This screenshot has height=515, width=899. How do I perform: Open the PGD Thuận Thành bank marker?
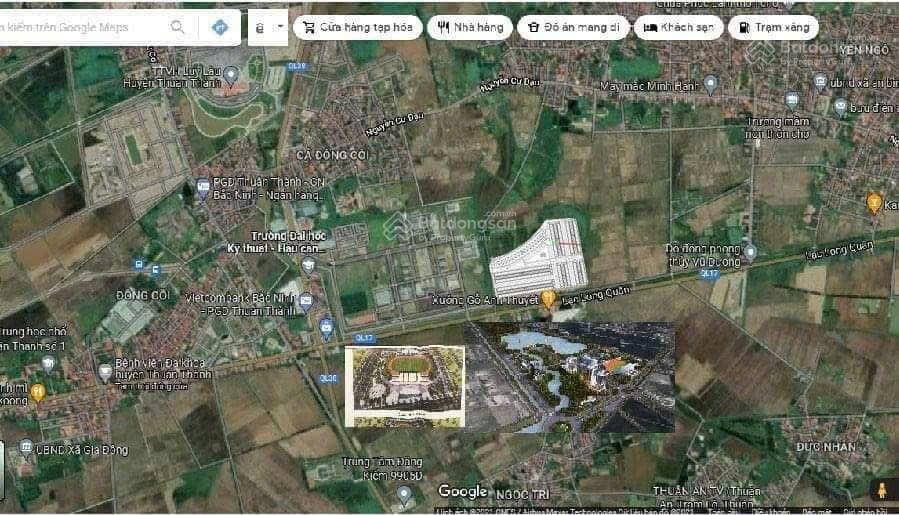[203, 184]
